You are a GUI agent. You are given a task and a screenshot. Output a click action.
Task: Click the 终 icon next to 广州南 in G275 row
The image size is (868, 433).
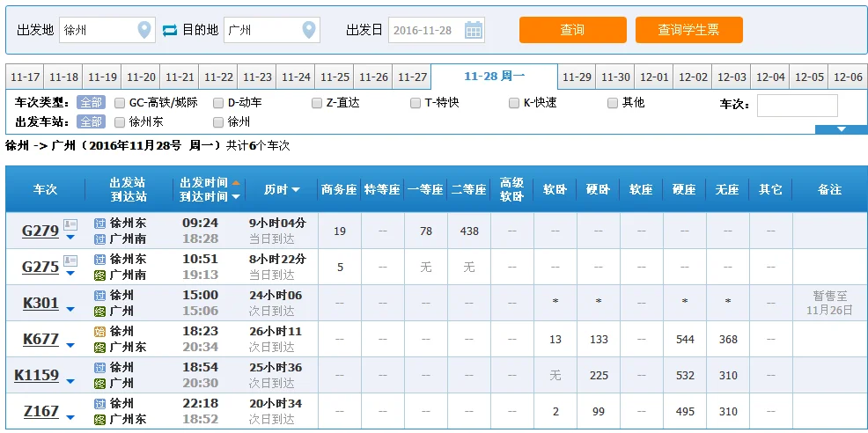pyautogui.click(x=99, y=275)
